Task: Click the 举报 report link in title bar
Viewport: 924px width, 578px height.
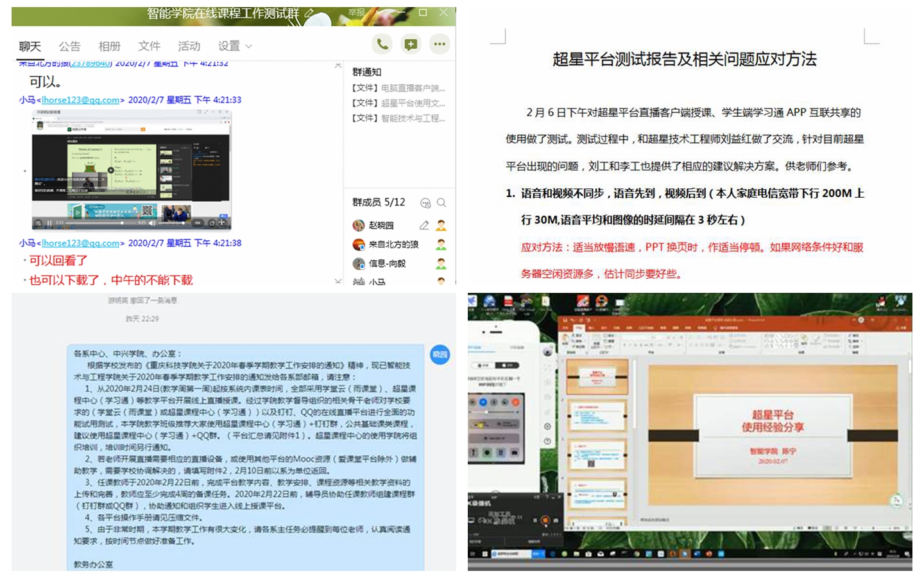Action: click(x=356, y=13)
